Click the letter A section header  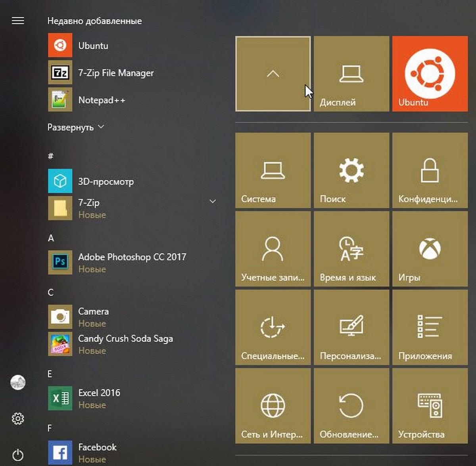51,238
